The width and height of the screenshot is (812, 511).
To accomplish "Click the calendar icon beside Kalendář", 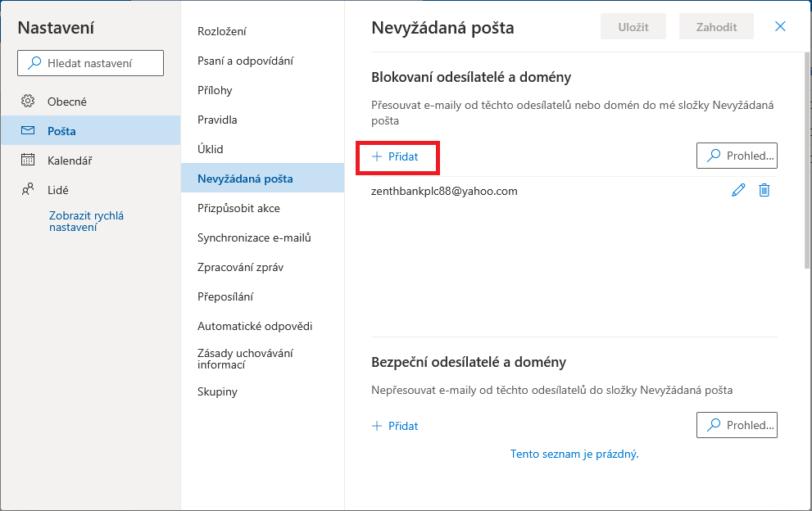I will tap(28, 161).
